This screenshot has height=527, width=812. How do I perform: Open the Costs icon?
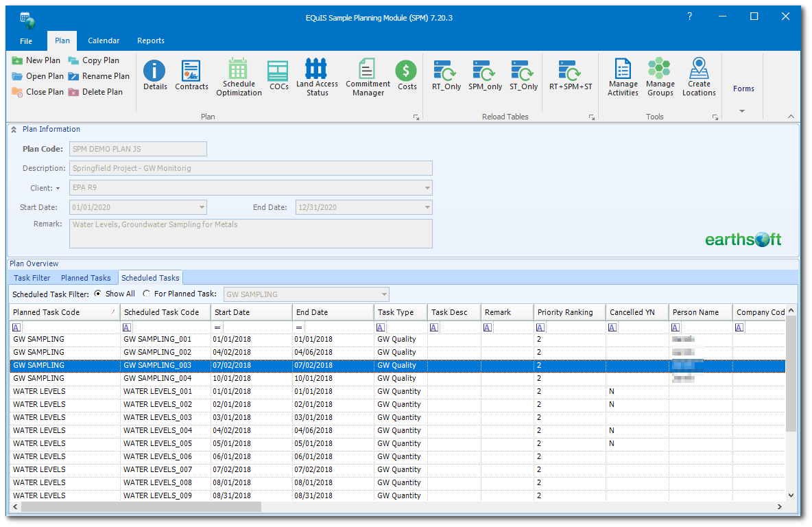coord(407,75)
